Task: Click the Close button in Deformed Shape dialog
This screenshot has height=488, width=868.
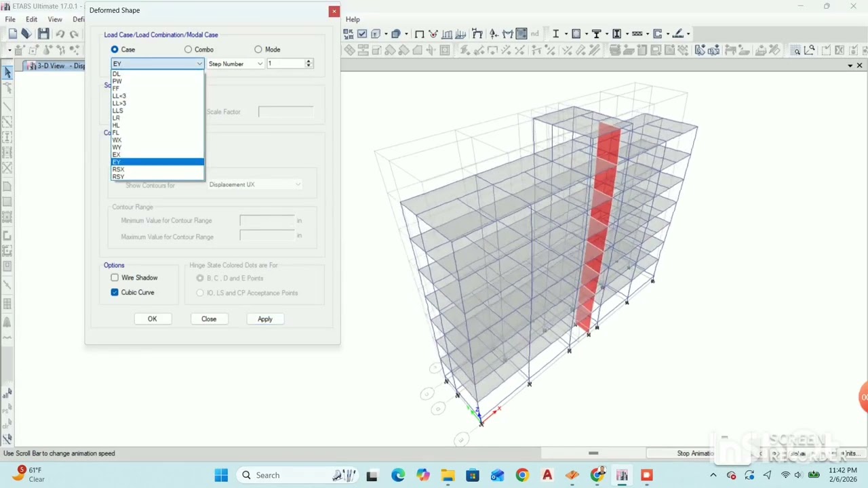Action: pyautogui.click(x=209, y=319)
